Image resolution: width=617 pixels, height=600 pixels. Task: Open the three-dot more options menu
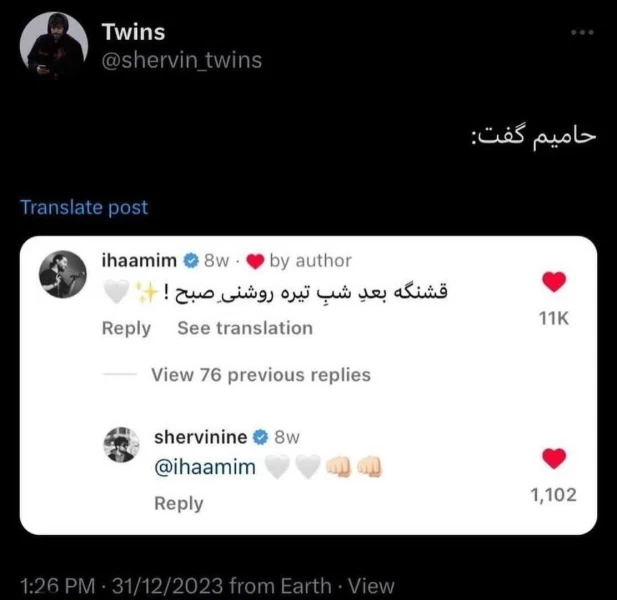click(583, 32)
